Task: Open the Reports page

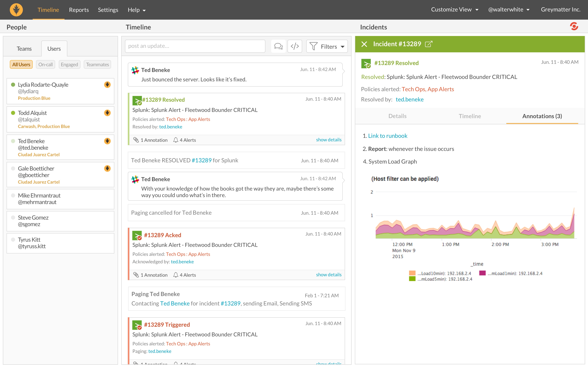Action: [x=79, y=10]
